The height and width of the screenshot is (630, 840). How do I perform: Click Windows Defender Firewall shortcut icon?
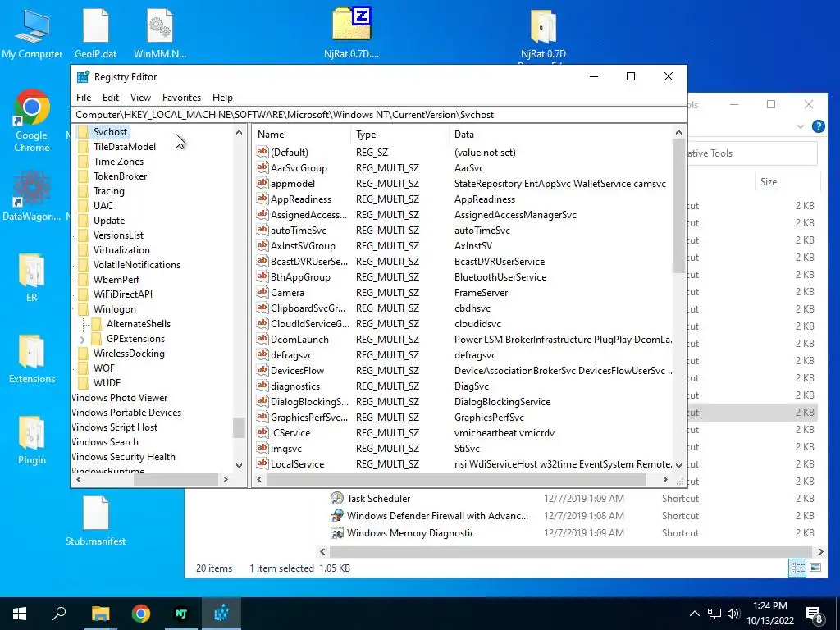click(x=337, y=515)
